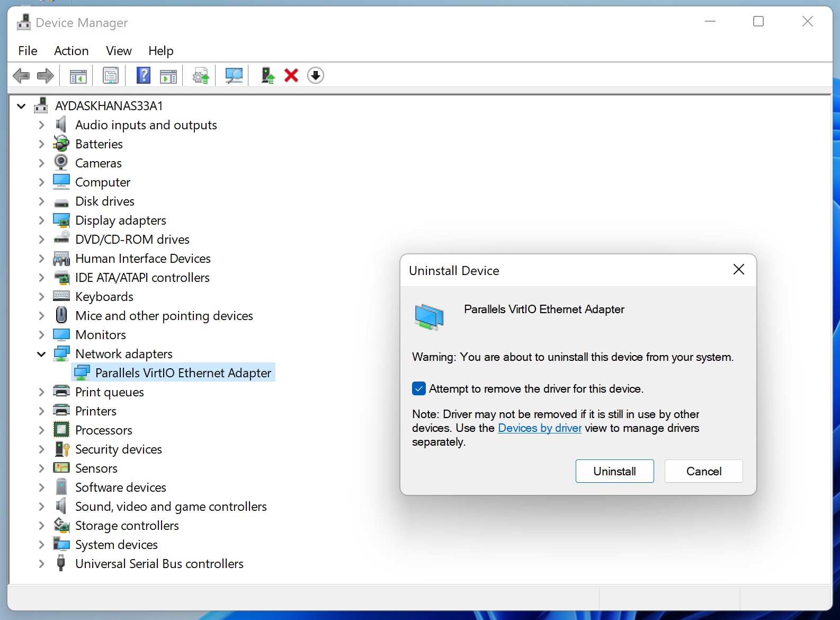Close the Uninstall Device dialog
Image resolution: width=840 pixels, height=620 pixels.
[x=738, y=270]
